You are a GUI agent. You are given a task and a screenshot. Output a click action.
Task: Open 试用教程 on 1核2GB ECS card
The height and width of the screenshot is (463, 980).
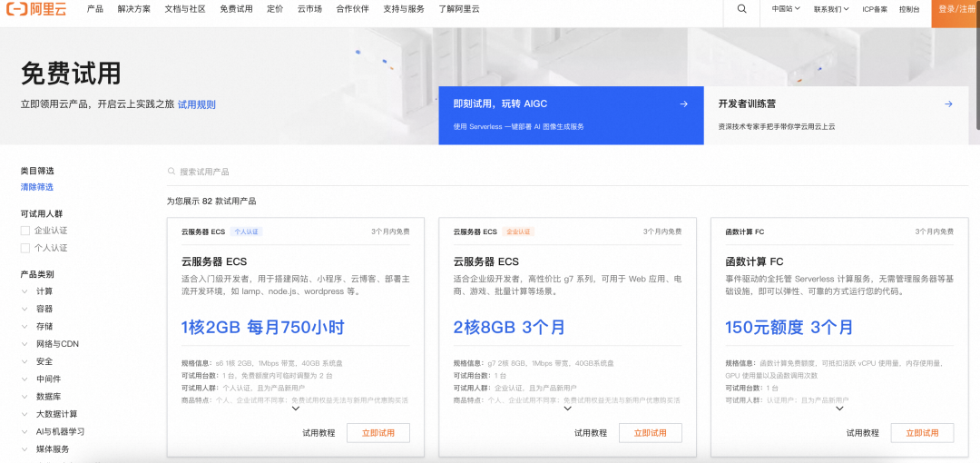click(318, 433)
